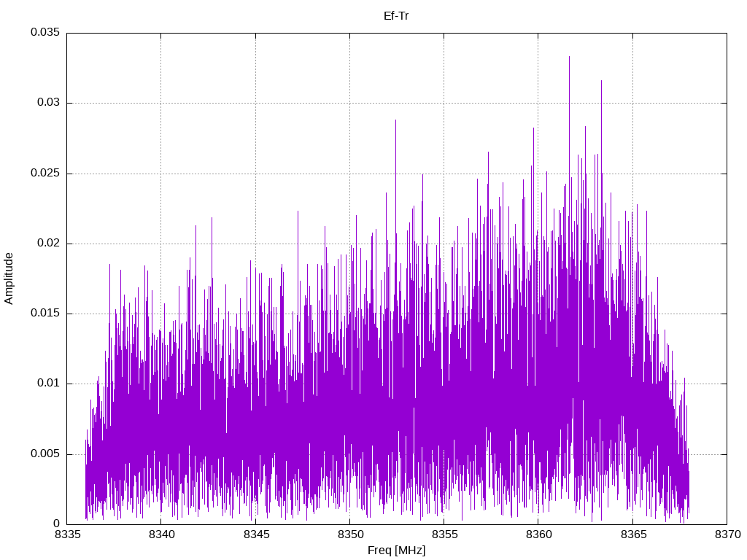
Task: Click the 0 y-axis tick label
Action: pyautogui.click(x=57, y=524)
